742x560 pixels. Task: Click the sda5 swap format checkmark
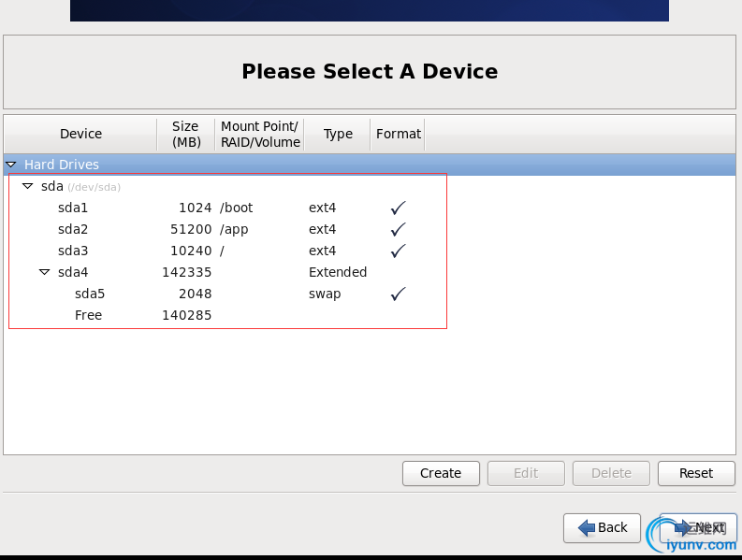(x=398, y=294)
